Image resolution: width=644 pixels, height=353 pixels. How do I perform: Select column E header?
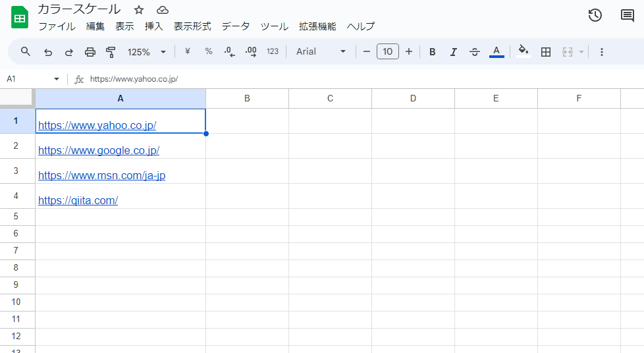(496, 99)
